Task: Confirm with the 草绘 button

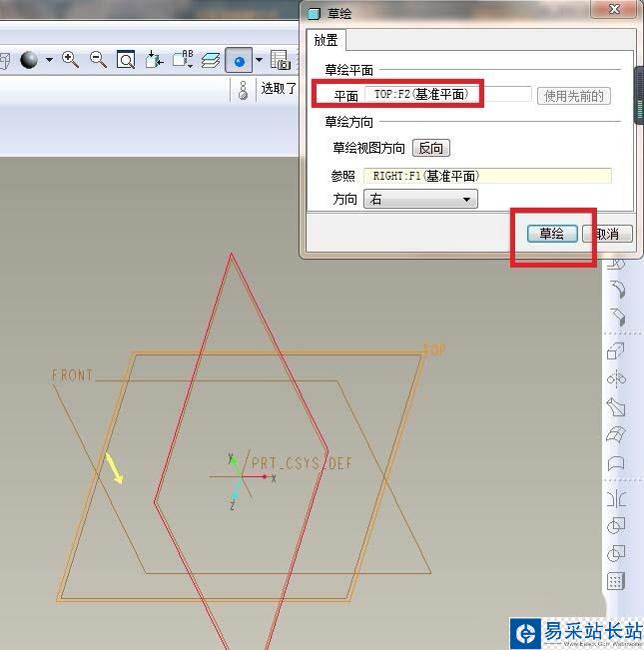Action: (552, 234)
